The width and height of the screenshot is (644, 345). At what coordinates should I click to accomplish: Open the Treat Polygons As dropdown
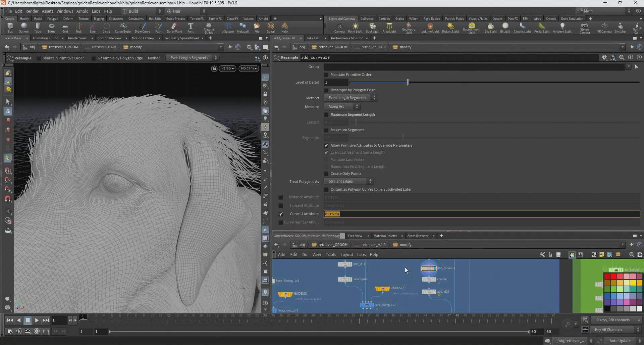[348, 182]
